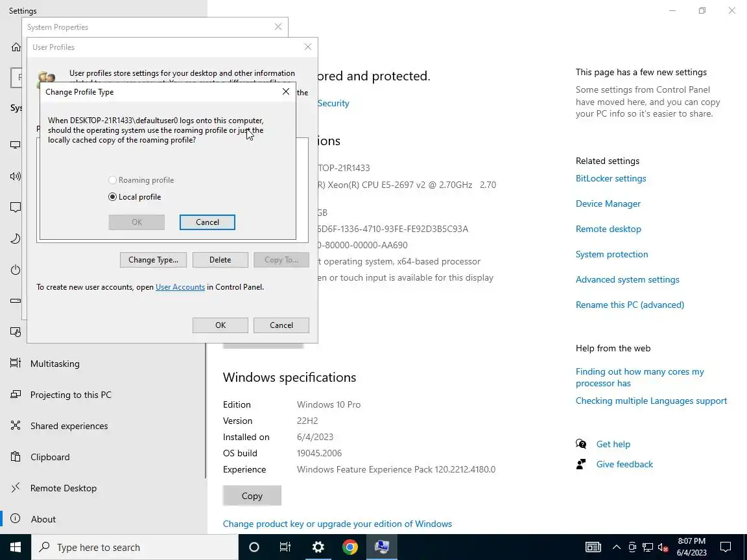Viewport: 747px width, 560px height.
Task: Click the Multitasking icon
Action: (x=16, y=364)
